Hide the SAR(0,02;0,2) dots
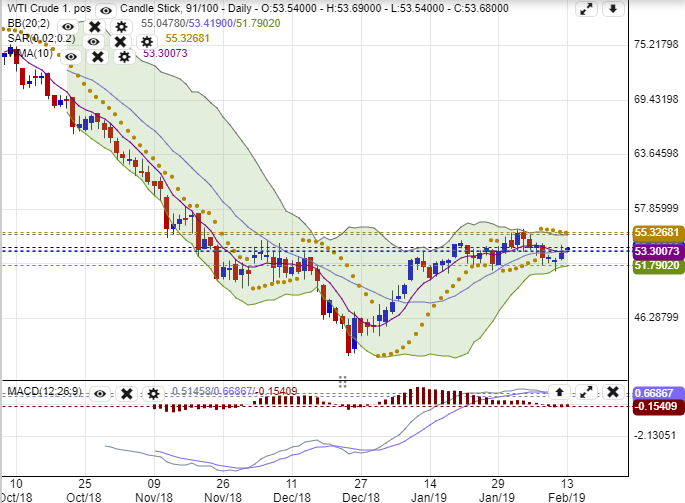685x503 pixels. tap(94, 42)
